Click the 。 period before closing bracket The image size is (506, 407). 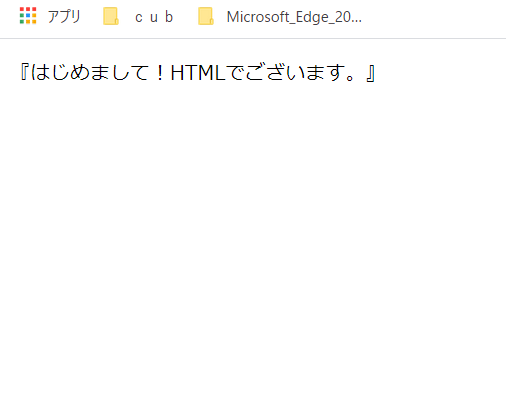350,78
